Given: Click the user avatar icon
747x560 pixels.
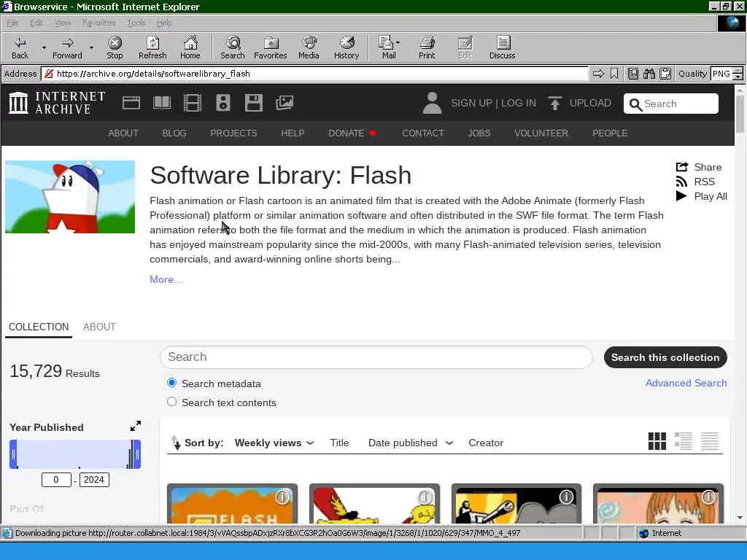Looking at the screenshot, I should 432,103.
